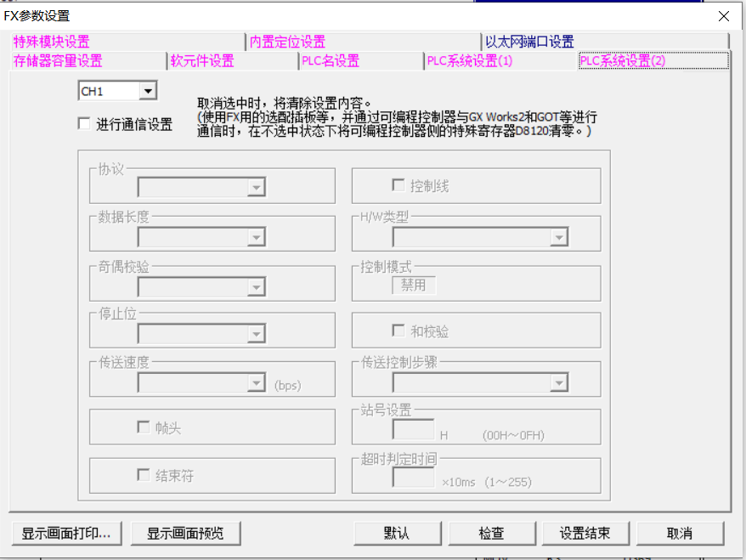Click the 显示画面打印 button
Screen dimensions: 746x560
(x=66, y=533)
